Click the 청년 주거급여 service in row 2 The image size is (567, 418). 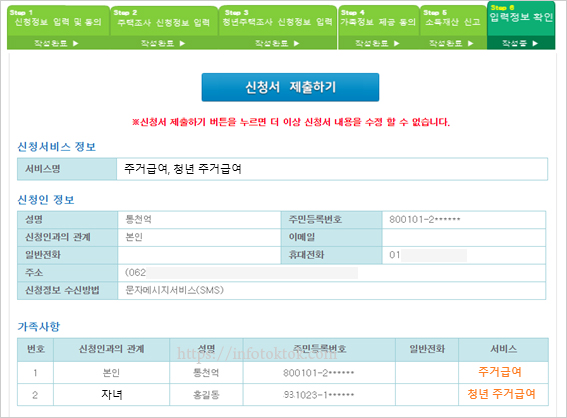coord(502,394)
